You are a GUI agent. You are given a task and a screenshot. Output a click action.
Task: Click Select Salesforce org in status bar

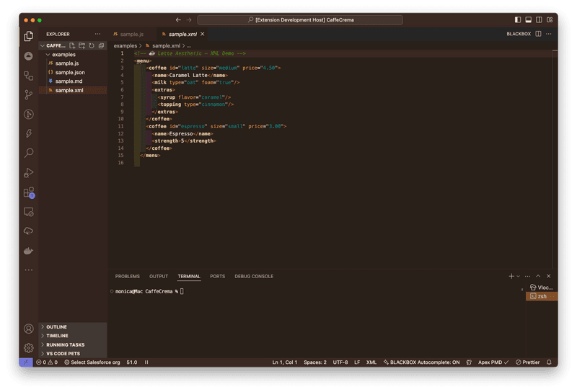tap(92, 362)
